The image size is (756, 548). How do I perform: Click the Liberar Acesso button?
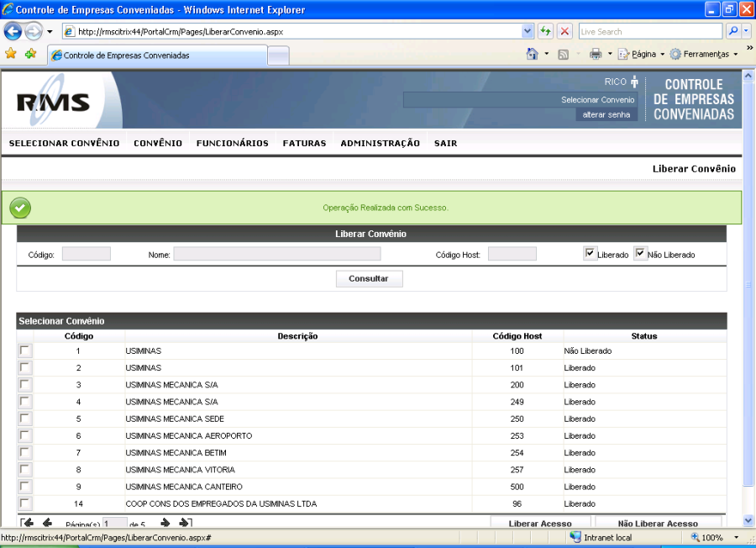[x=540, y=523]
